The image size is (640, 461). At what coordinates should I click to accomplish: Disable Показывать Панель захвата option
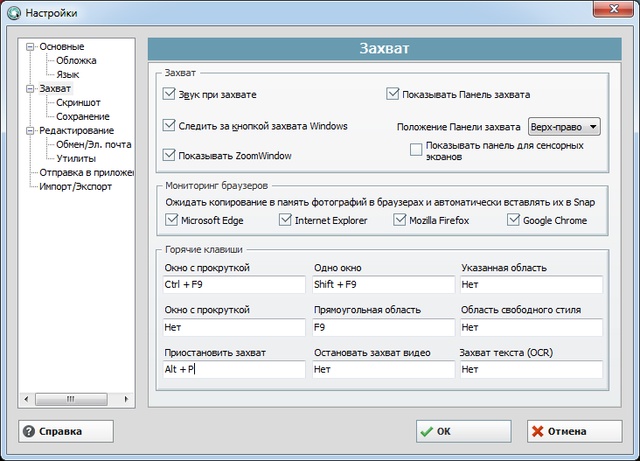393,94
